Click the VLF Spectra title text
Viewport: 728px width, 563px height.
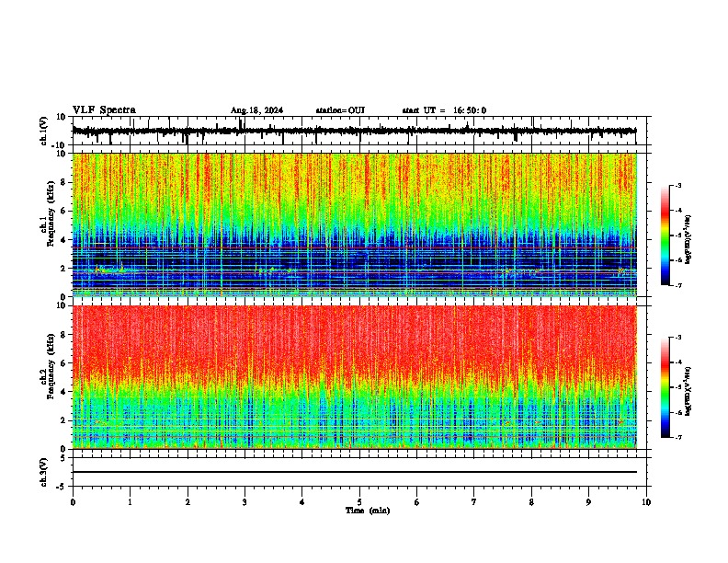pos(104,110)
